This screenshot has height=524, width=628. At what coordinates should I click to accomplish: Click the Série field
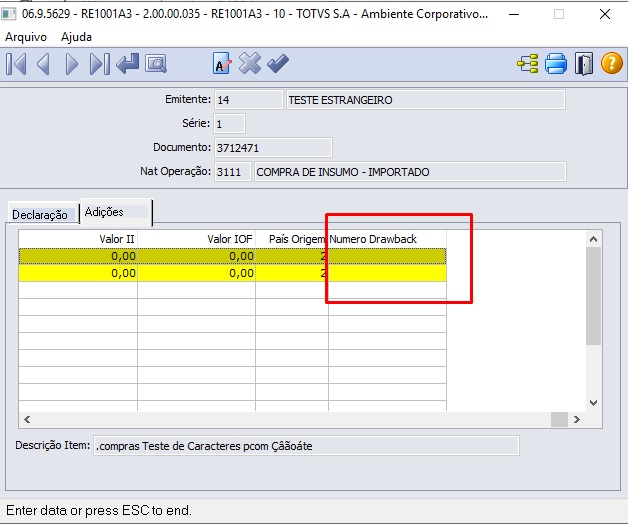coord(229,124)
